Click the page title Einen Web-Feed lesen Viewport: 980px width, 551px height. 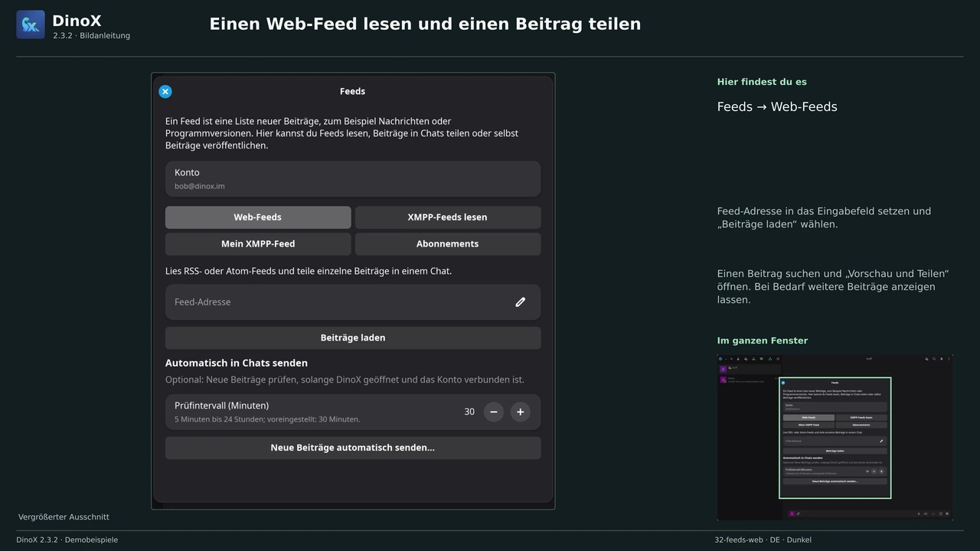coord(425,24)
